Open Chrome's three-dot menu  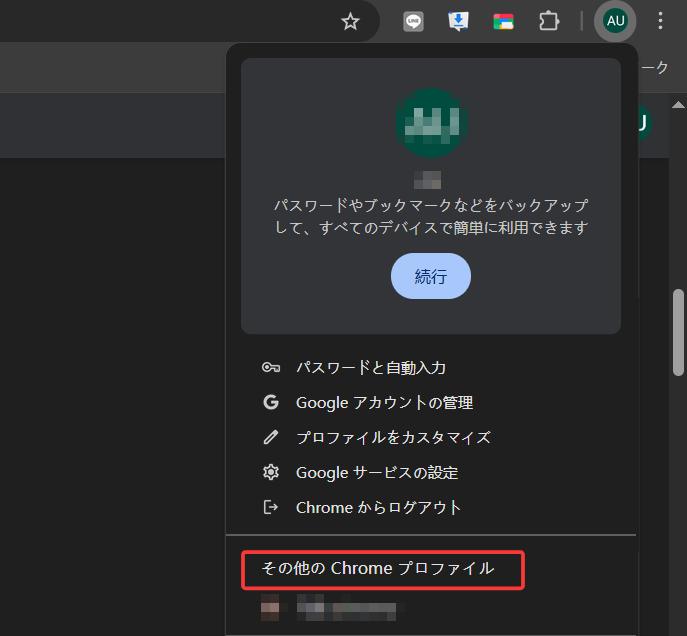(x=660, y=21)
